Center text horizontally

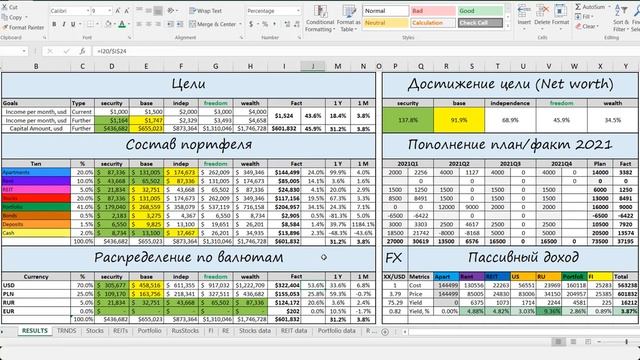pos(149,24)
